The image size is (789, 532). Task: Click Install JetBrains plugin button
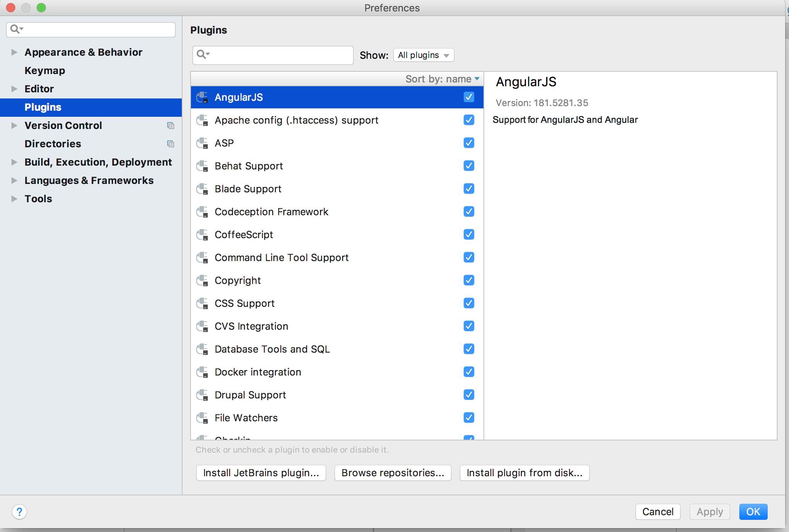(261, 473)
